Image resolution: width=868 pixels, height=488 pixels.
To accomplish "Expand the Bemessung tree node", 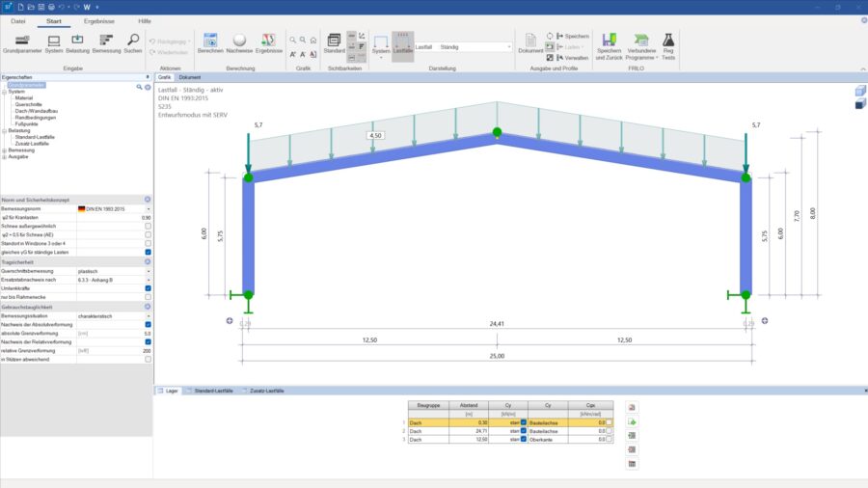I will [4, 149].
